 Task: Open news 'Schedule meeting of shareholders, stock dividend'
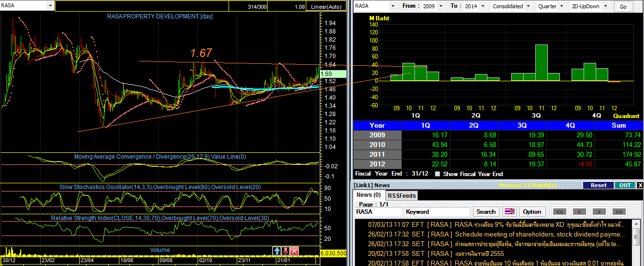(540, 234)
